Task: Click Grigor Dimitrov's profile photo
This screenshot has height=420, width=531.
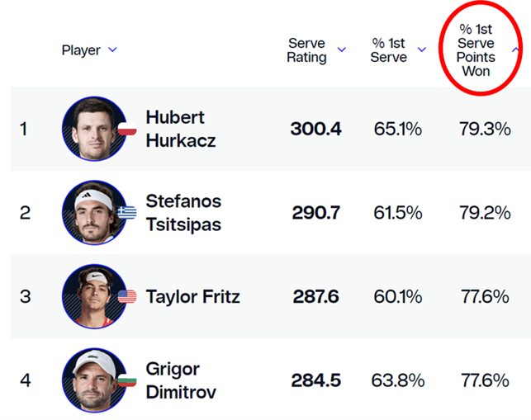Action: coord(93,380)
